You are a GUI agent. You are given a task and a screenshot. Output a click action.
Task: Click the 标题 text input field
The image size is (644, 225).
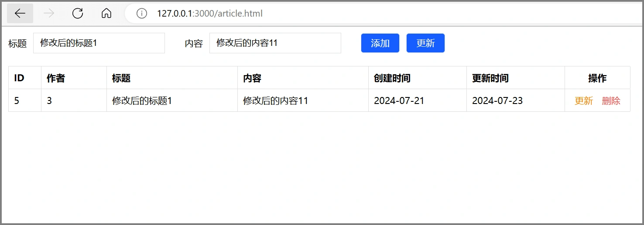pos(99,43)
